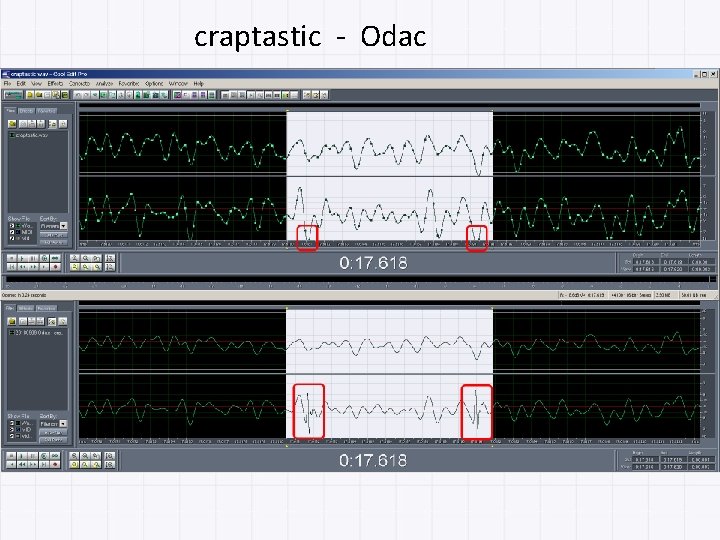Viewport: 720px width, 540px height.
Task: Click the Open folder toolbar icon
Action: click(39, 95)
